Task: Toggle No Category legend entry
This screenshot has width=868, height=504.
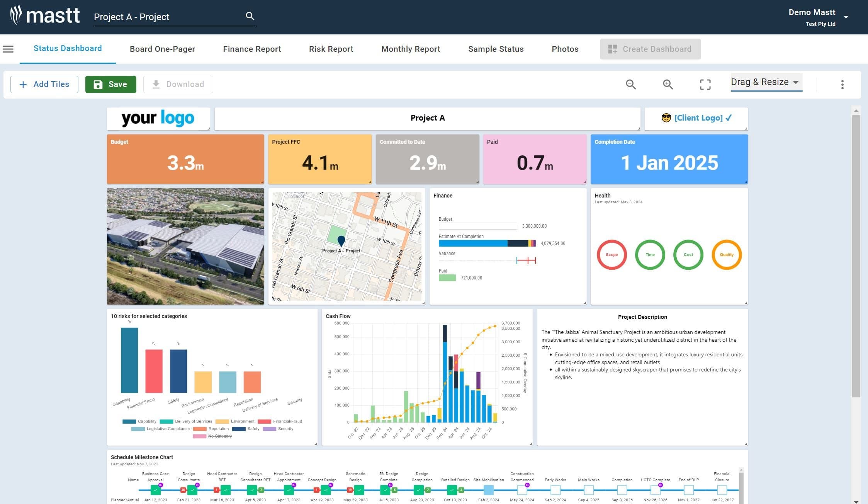Action: [x=213, y=436]
